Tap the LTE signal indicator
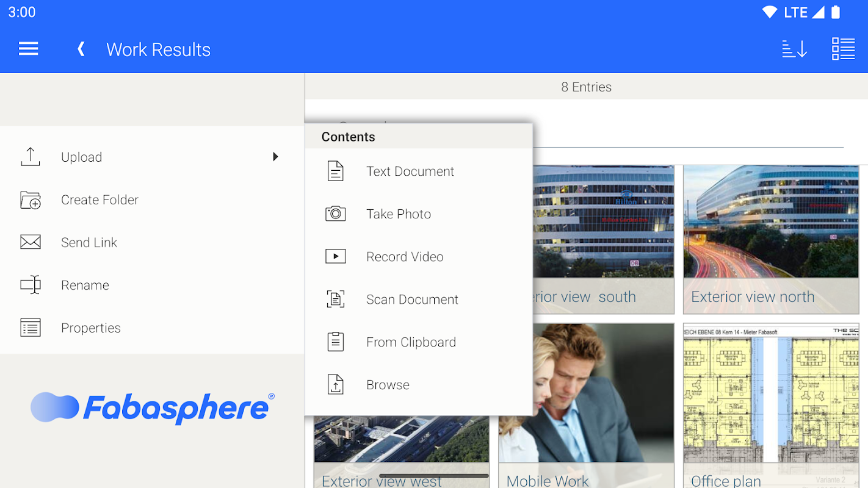The height and width of the screenshot is (488, 868). tap(795, 12)
